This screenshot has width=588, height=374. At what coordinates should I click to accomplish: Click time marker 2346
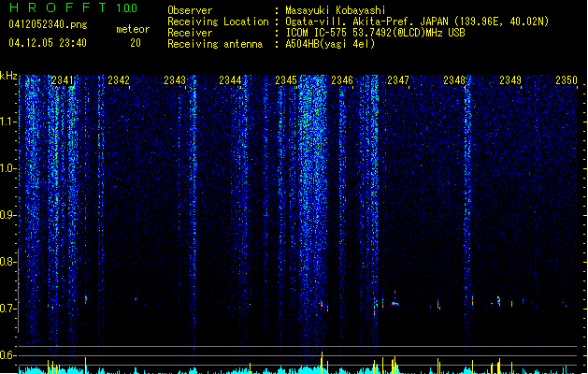coord(342,80)
